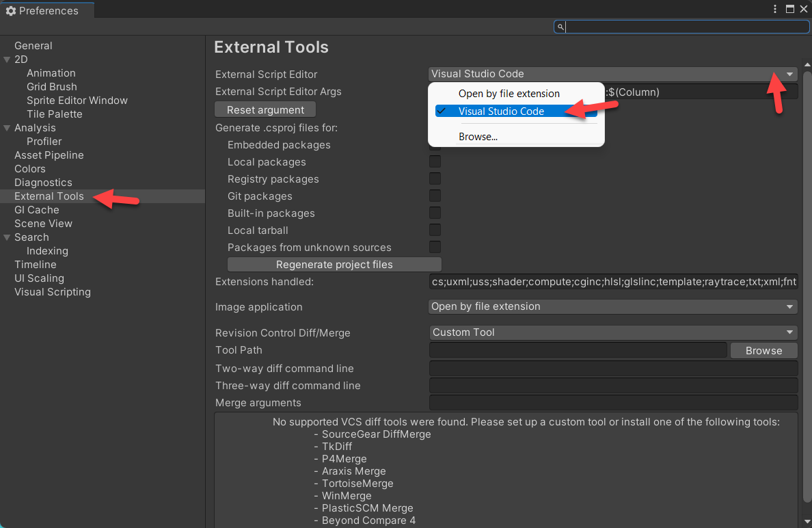Click the gear icon on the Preferences tab

(x=11, y=11)
